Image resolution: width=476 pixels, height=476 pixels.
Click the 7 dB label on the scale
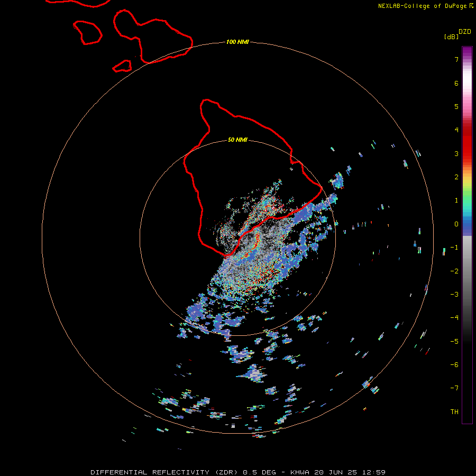[456, 59]
